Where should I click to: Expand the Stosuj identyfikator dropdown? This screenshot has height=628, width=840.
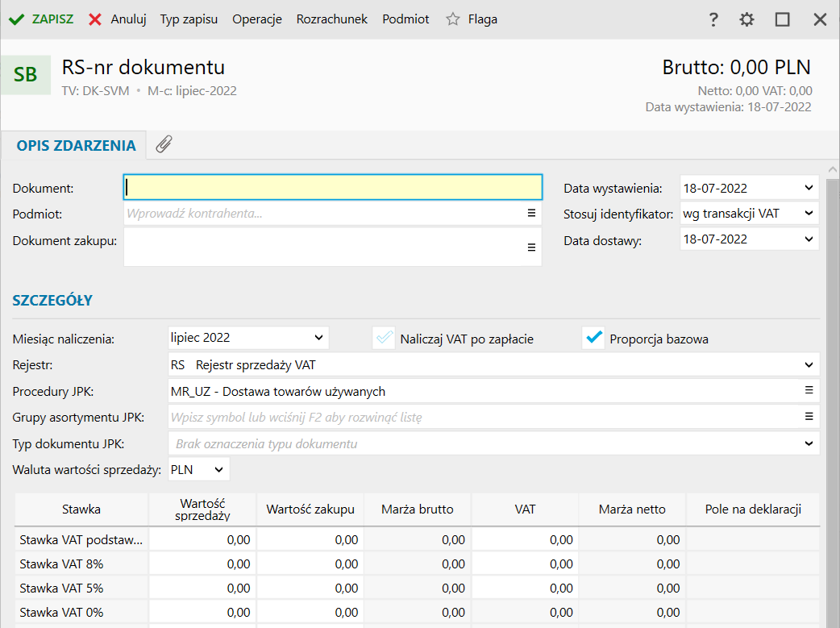tap(809, 213)
